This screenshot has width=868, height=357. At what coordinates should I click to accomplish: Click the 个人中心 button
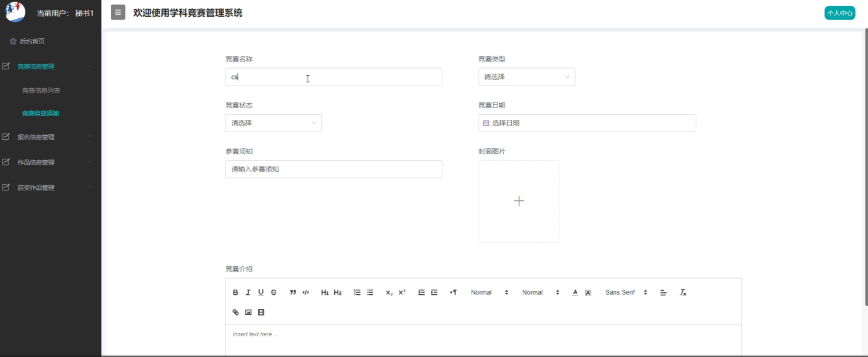(x=840, y=13)
